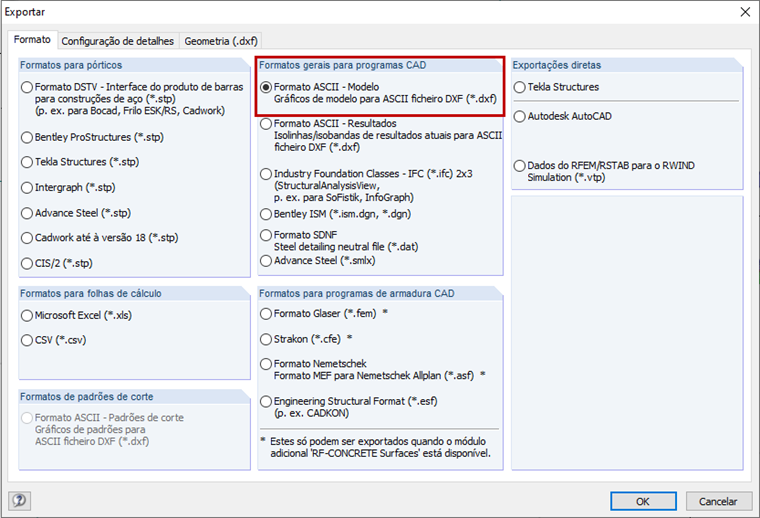Switch to Configuração de detalhes tab
Screen dimensions: 760x518
(x=119, y=41)
